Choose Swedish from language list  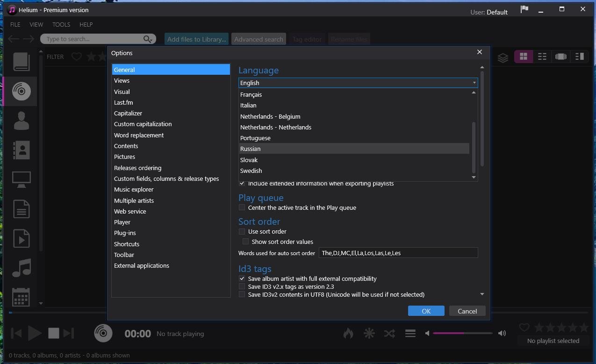point(354,171)
